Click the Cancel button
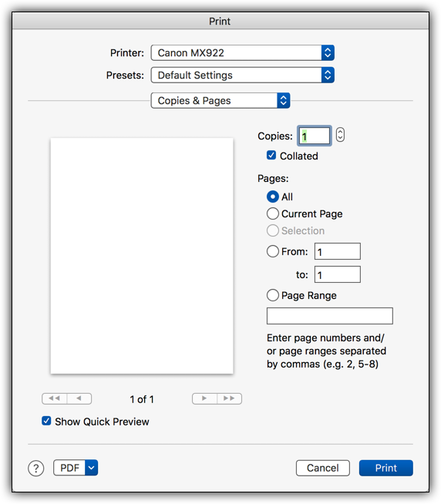 coord(322,468)
